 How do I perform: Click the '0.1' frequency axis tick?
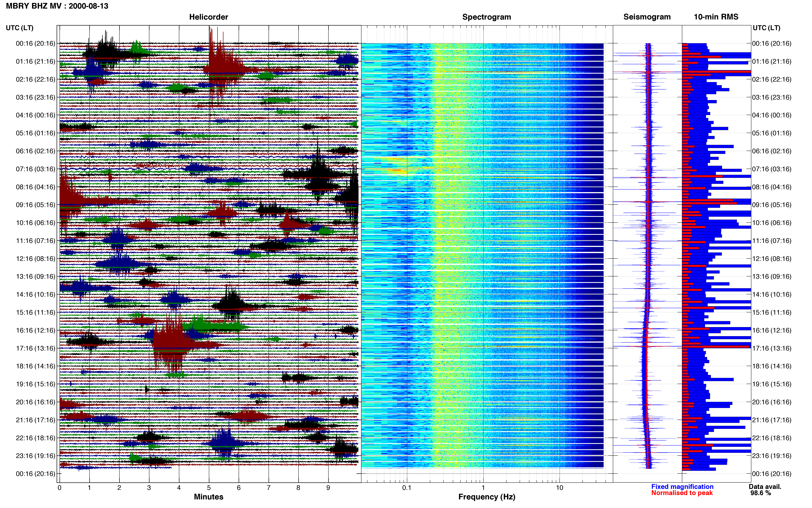coord(407,488)
